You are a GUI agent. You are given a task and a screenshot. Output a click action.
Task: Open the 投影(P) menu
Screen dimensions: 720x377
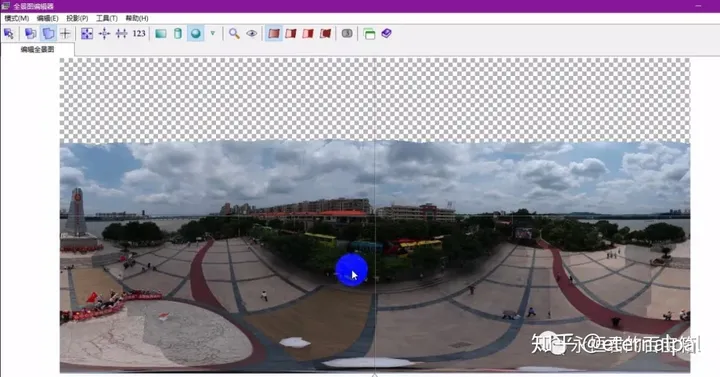(x=77, y=18)
